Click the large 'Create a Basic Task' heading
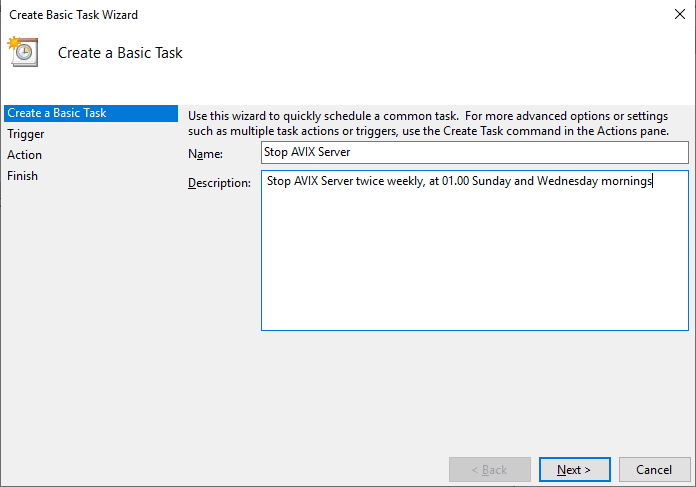 (x=120, y=53)
